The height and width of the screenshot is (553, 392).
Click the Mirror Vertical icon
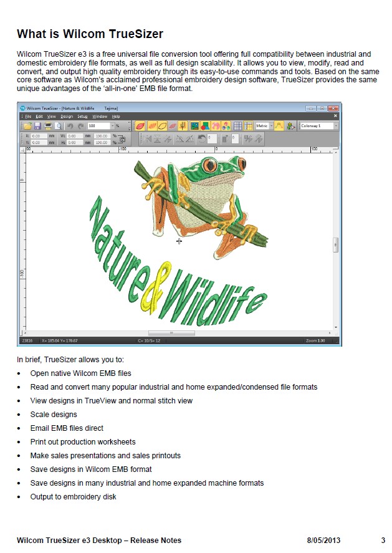coord(158,139)
